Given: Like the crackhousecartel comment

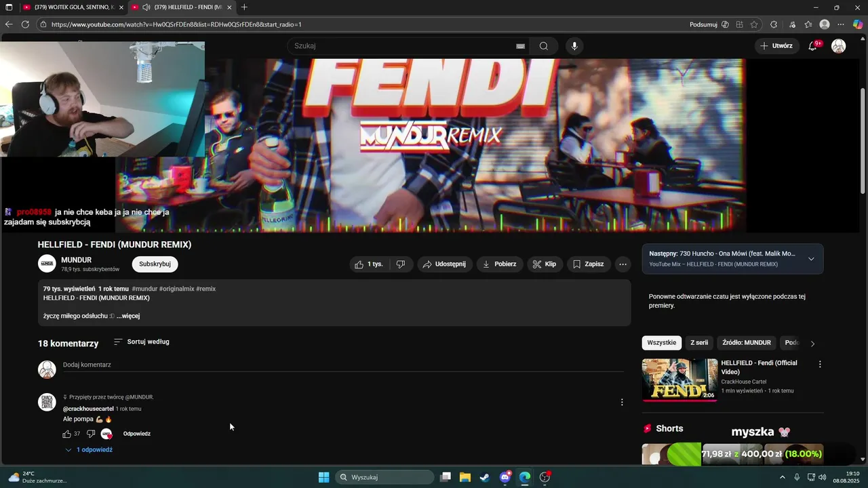Looking at the screenshot, I should (x=67, y=434).
